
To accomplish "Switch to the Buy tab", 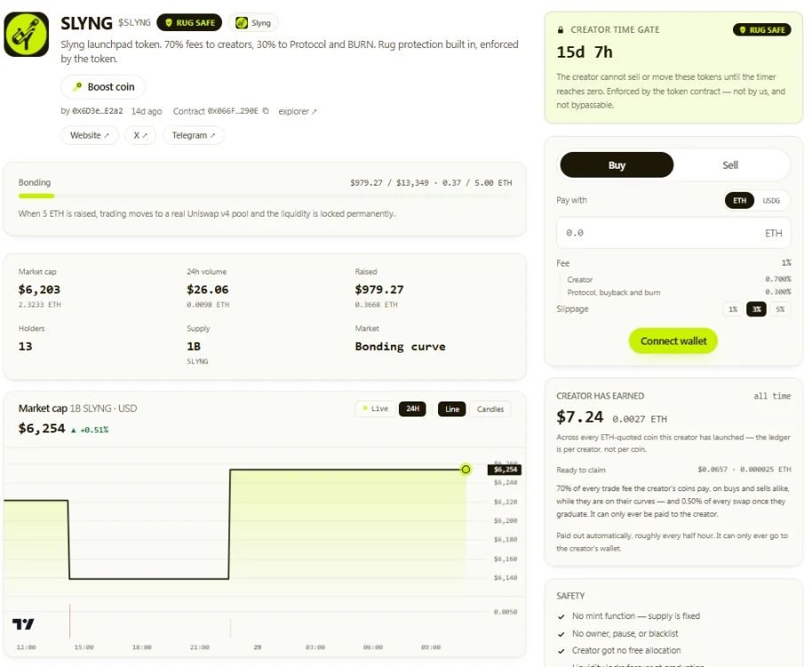I will coord(617,165).
